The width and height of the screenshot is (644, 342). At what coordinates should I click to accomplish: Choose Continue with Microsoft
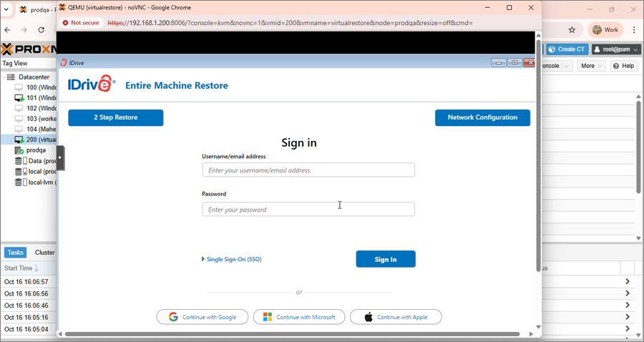[299, 317]
